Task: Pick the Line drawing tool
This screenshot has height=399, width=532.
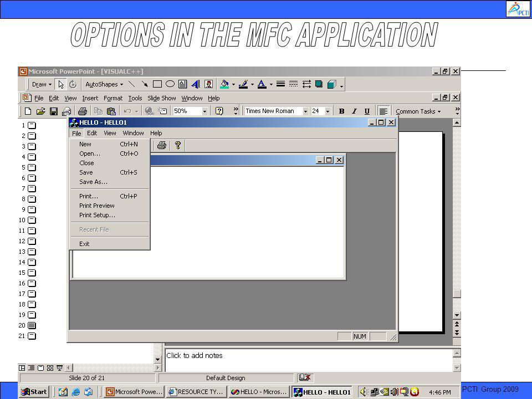Action: pyautogui.click(x=132, y=84)
